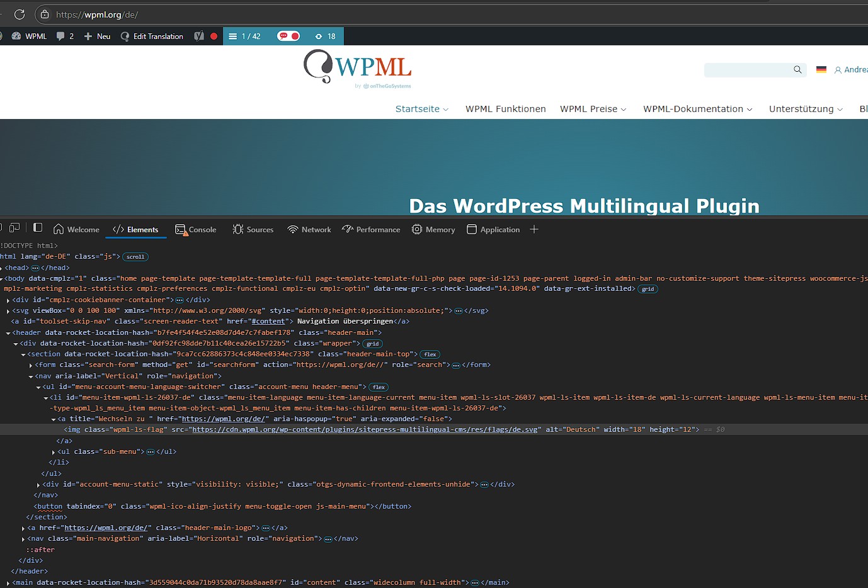
Task: Expand the Unterstützung menu
Action: (806, 109)
